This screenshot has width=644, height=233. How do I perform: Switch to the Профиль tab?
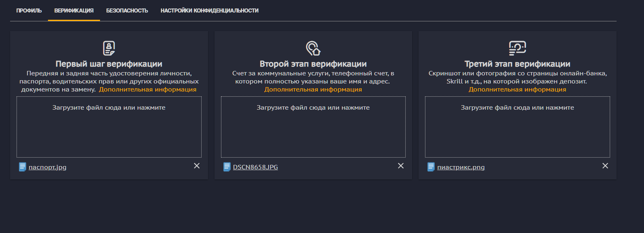(29, 10)
